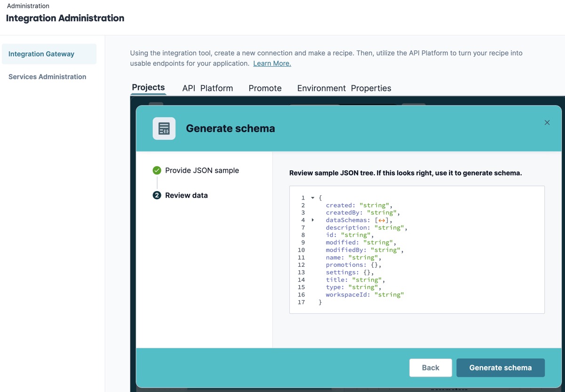Go to the Environment Properties tab
This screenshot has height=392, width=565.
(344, 88)
